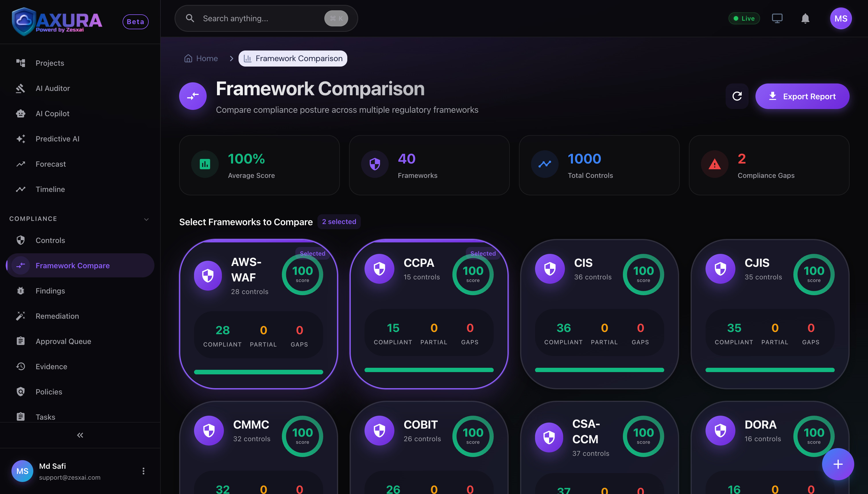Image resolution: width=868 pixels, height=494 pixels.
Task: Select the AI Copilot sidebar icon
Action: tap(21, 113)
